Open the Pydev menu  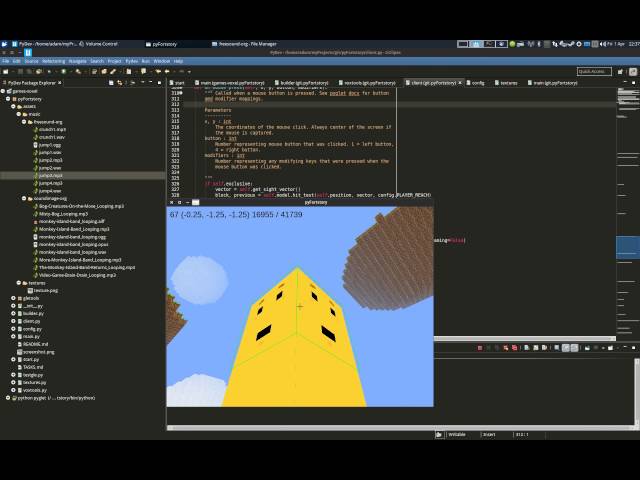131,61
